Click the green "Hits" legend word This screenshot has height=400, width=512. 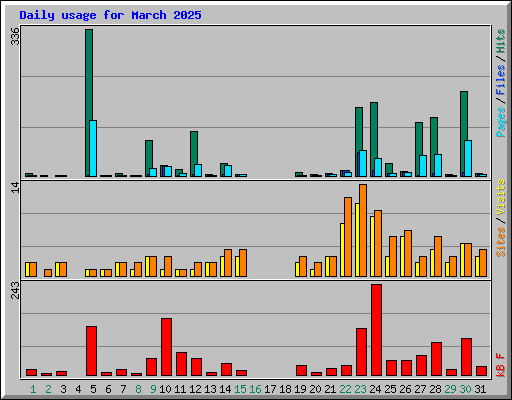pyautogui.click(x=501, y=41)
